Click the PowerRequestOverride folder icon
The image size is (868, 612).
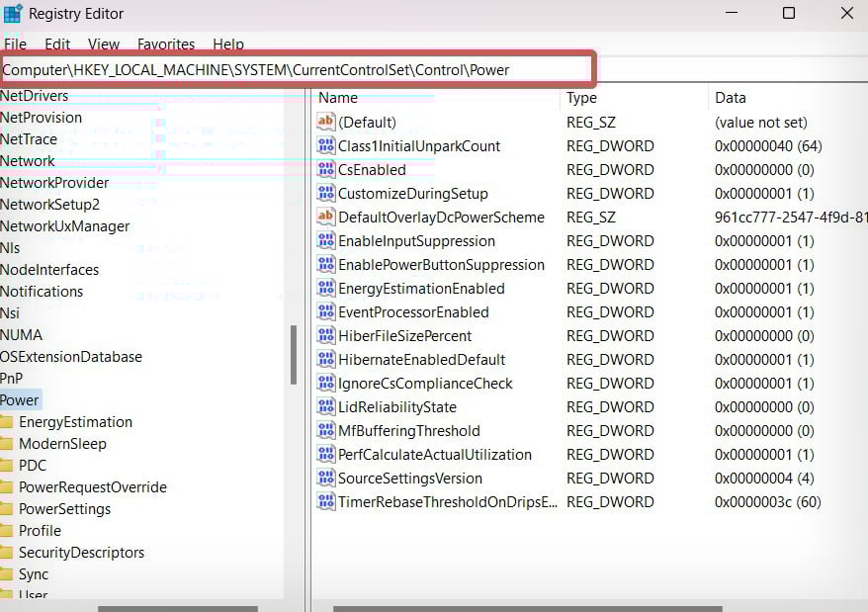[7, 487]
